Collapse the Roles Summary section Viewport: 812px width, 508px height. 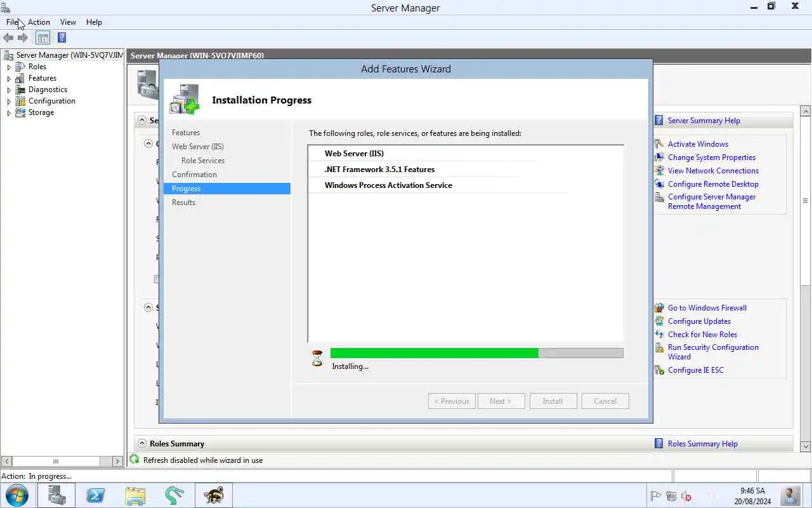pyautogui.click(x=142, y=444)
